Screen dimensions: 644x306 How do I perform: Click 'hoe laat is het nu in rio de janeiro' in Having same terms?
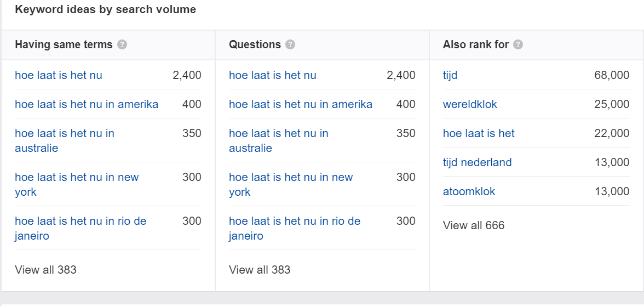(x=81, y=229)
